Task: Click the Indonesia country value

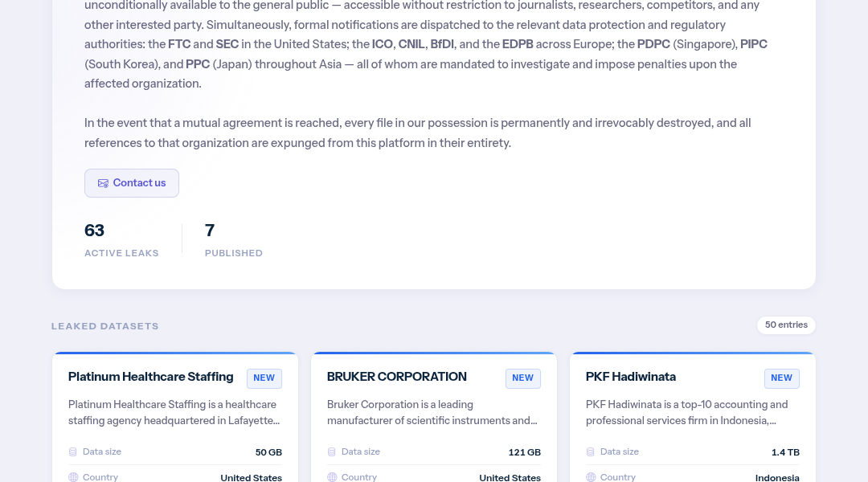Action: (x=777, y=477)
